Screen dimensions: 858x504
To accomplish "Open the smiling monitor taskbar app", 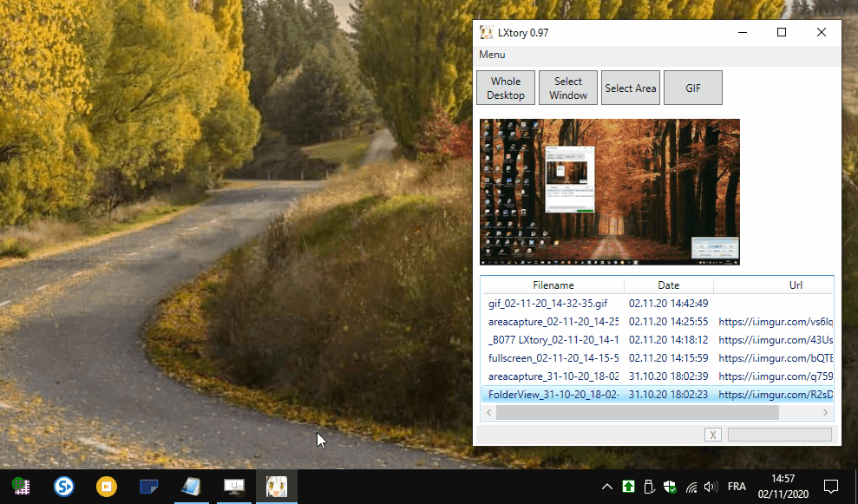I will 233,486.
